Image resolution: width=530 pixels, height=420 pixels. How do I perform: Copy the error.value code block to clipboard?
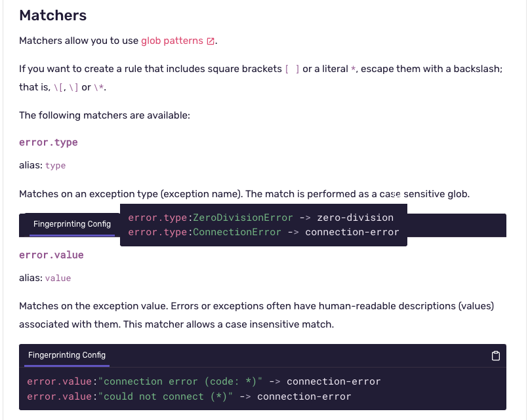[496, 354]
